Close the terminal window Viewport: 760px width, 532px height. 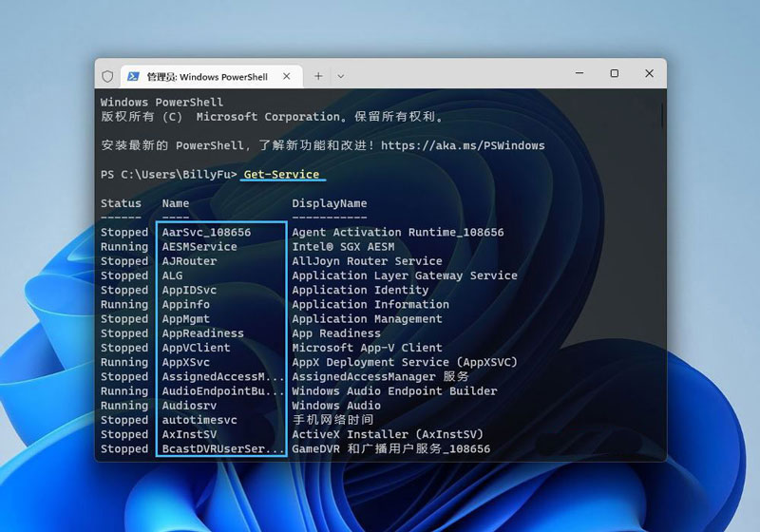pyautogui.click(x=648, y=74)
